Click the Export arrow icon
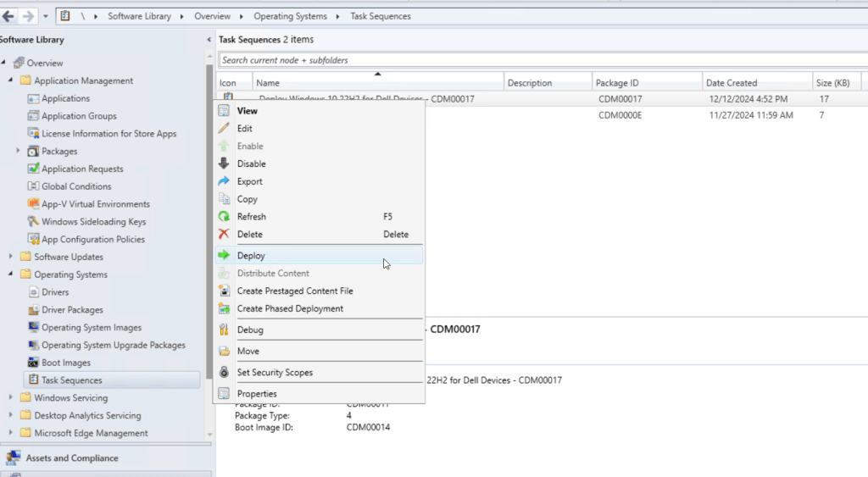 [224, 181]
